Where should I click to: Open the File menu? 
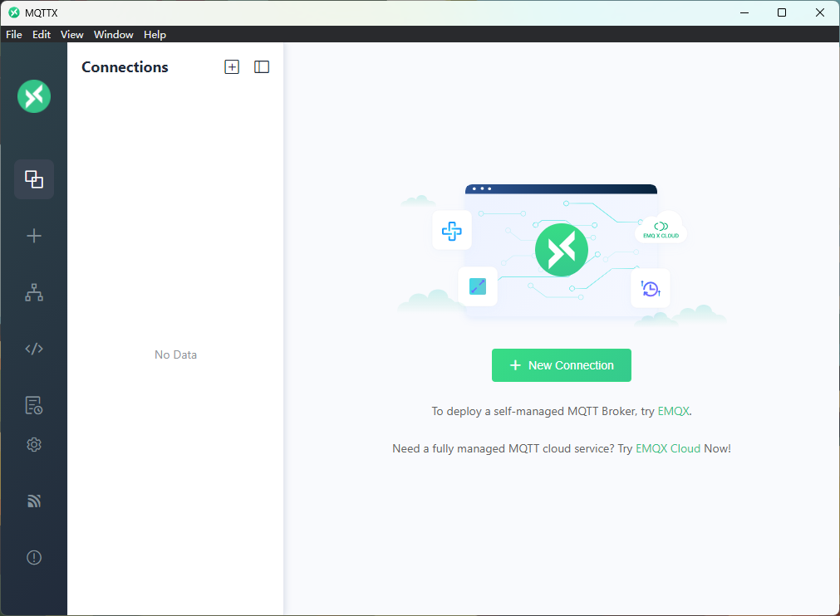pyautogui.click(x=14, y=35)
